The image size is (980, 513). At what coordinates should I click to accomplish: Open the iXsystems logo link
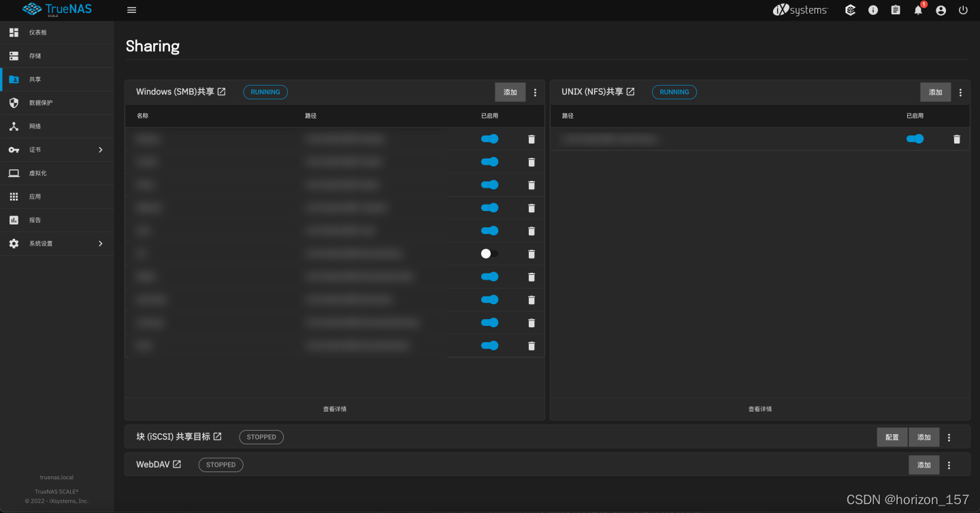[x=800, y=10]
